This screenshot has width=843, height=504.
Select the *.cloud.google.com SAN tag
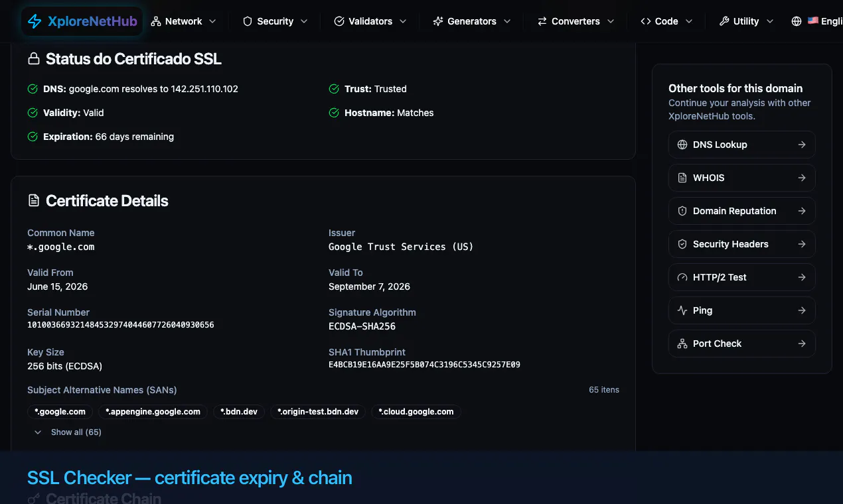coord(416,412)
